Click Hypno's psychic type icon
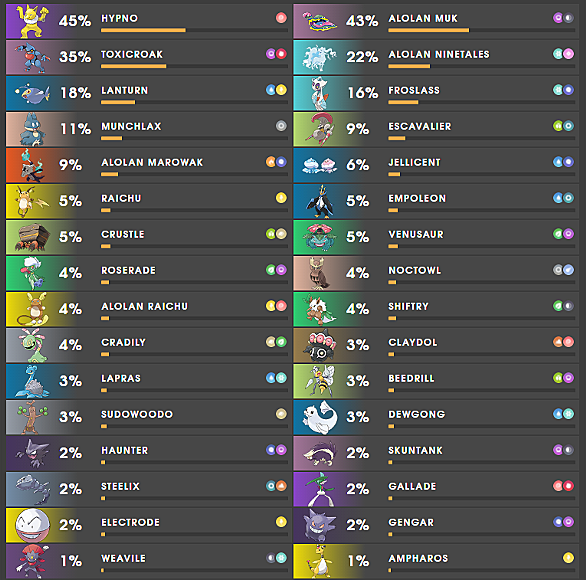 [281, 18]
